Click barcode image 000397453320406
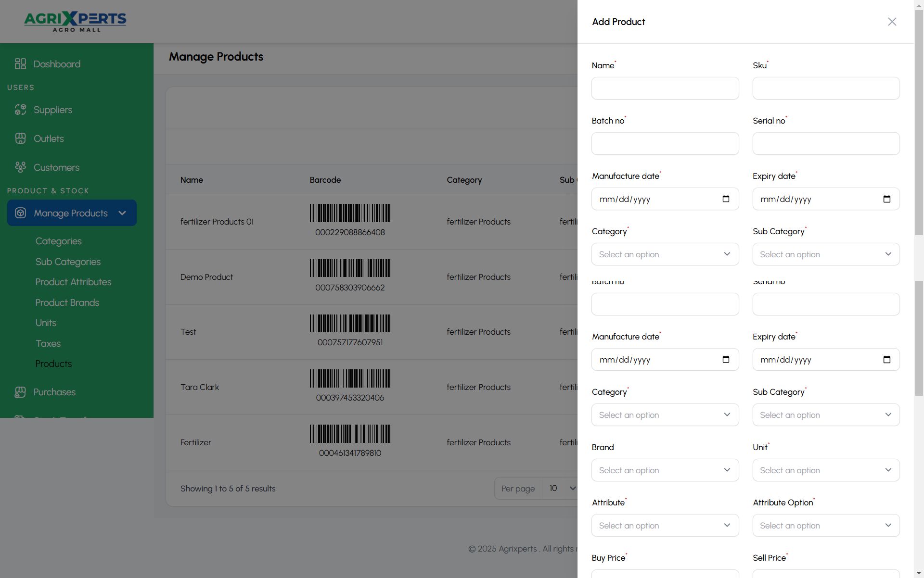This screenshot has height=578, width=924. click(x=350, y=378)
